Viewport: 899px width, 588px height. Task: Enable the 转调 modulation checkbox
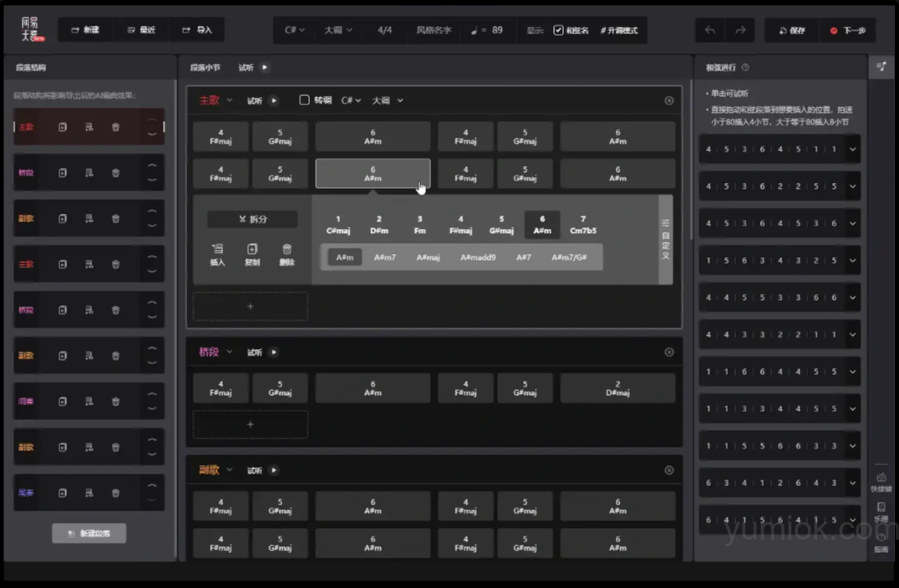(304, 99)
